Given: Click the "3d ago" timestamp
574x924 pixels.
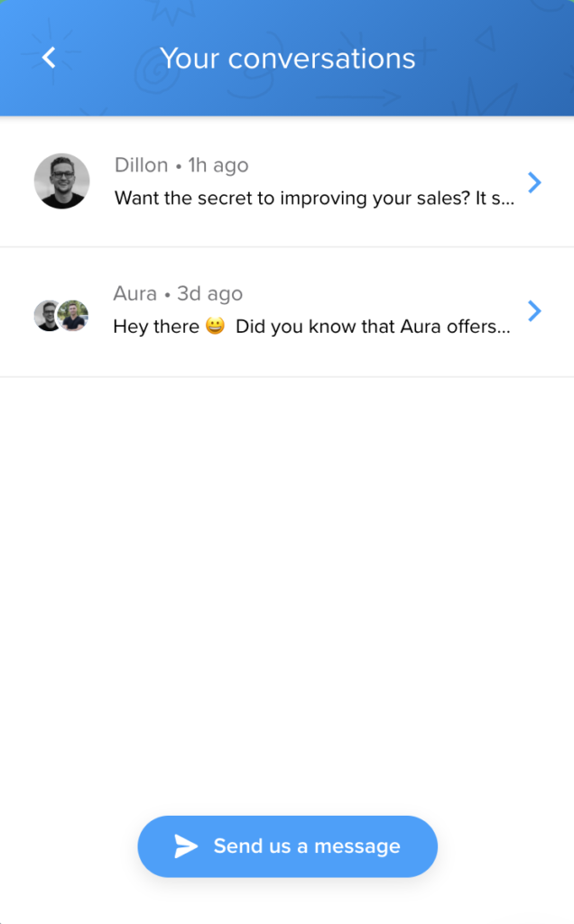Looking at the screenshot, I should [x=209, y=293].
